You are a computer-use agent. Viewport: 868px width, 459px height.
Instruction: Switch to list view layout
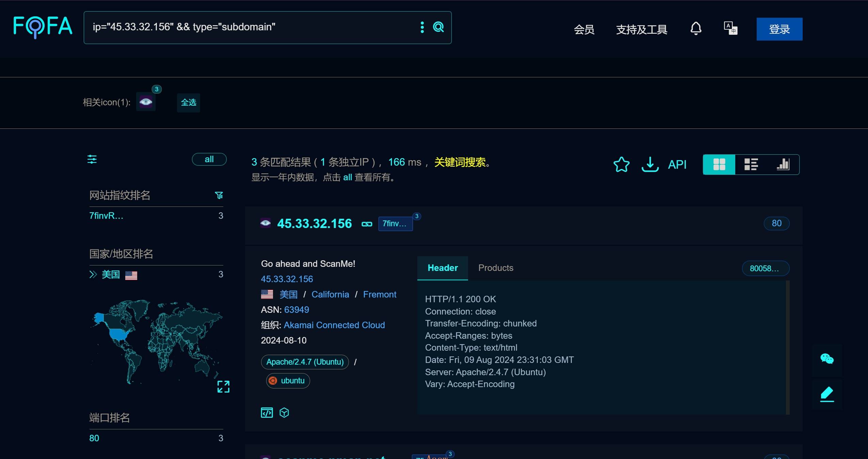751,165
